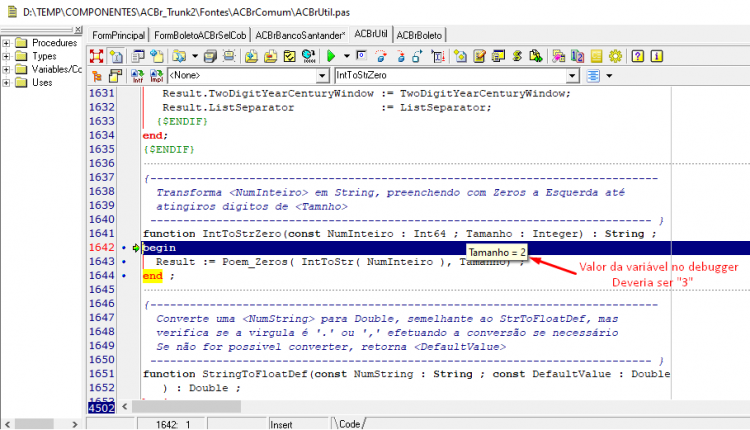Click the debugger Step Out icon

[417, 56]
